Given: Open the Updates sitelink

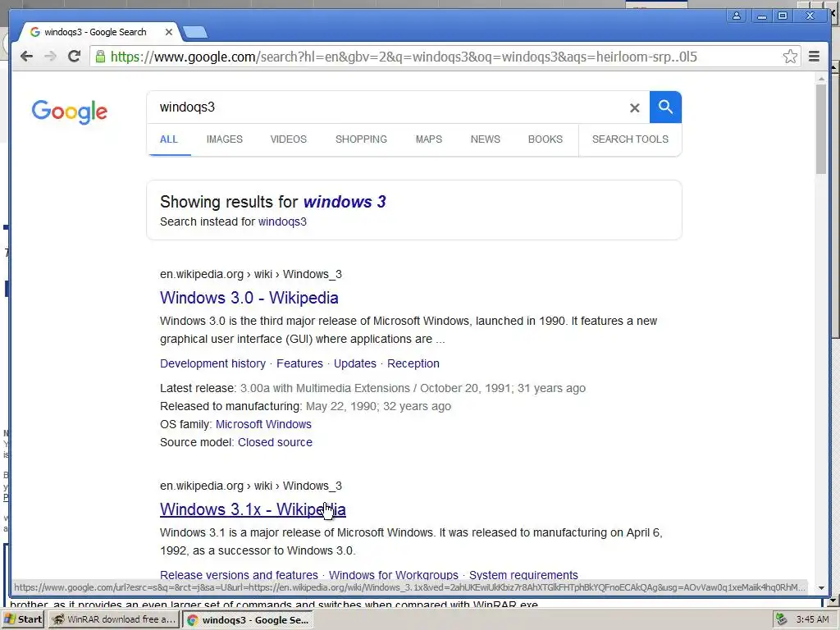Looking at the screenshot, I should [354, 363].
